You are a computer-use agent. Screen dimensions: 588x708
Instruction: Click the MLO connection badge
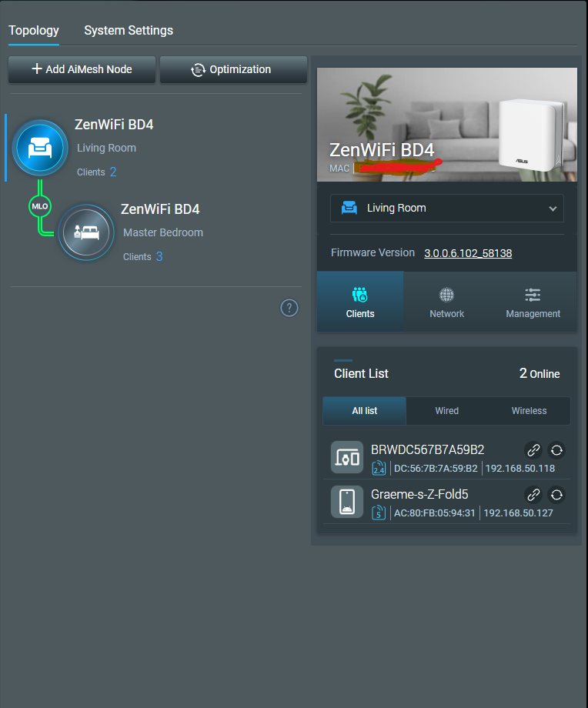click(x=40, y=206)
